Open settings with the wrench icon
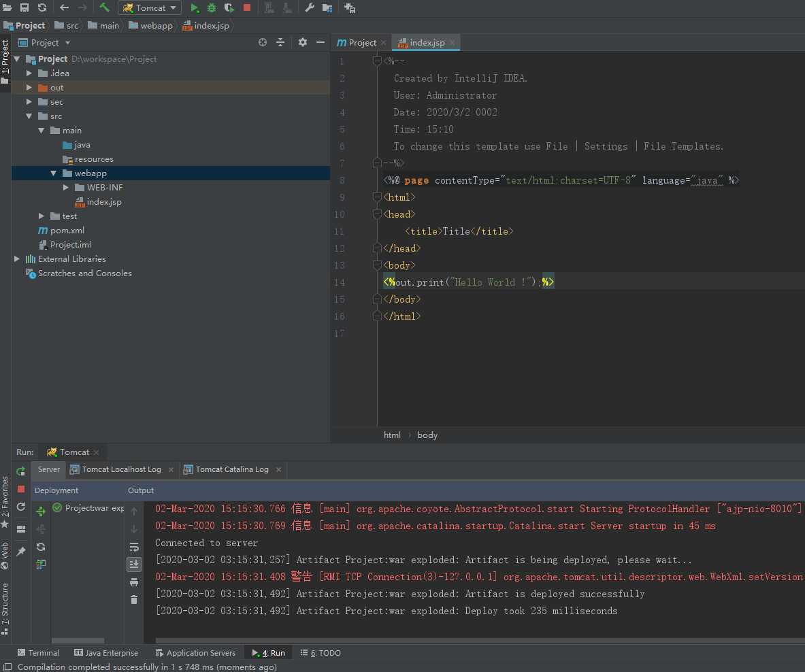Image resolution: width=805 pixels, height=672 pixels. [309, 7]
